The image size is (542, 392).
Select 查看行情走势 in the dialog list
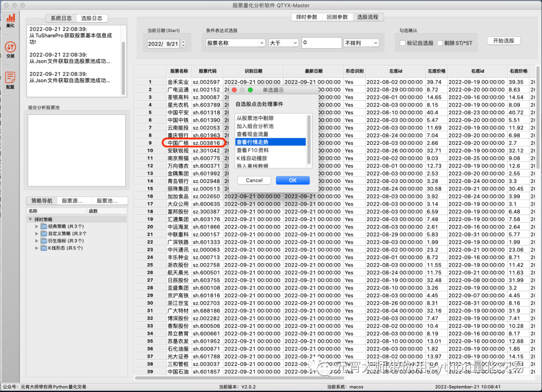click(x=270, y=142)
